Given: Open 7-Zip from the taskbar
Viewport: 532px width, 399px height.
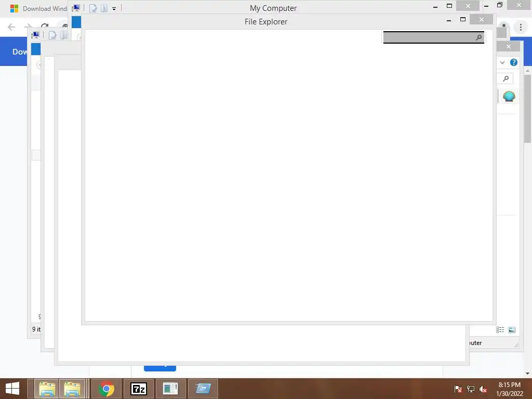Looking at the screenshot, I should (x=138, y=389).
